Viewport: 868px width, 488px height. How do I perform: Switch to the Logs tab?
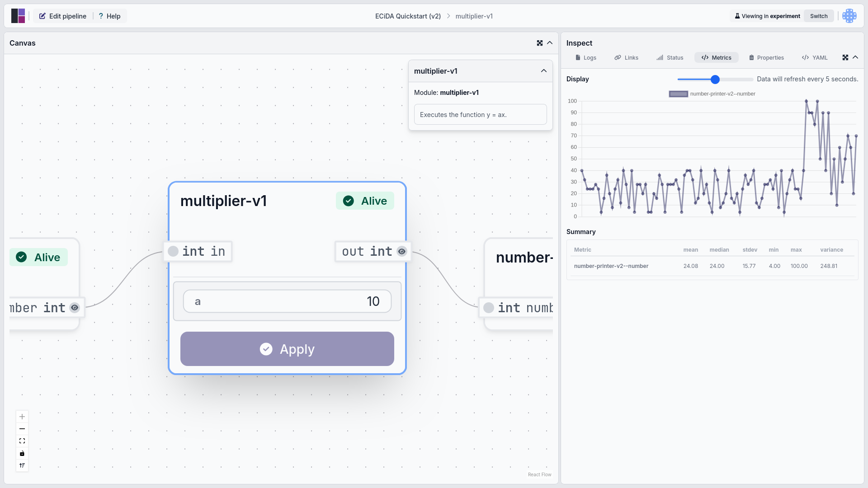(585, 57)
